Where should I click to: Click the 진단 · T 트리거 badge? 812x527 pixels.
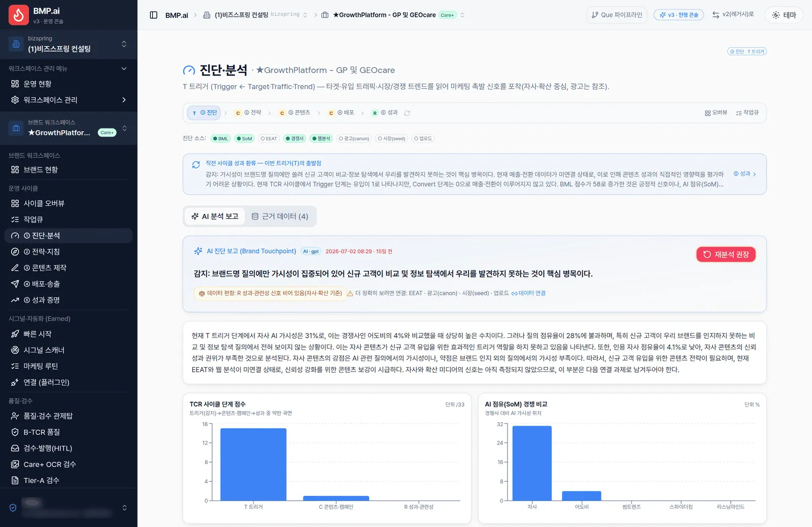coord(747,51)
